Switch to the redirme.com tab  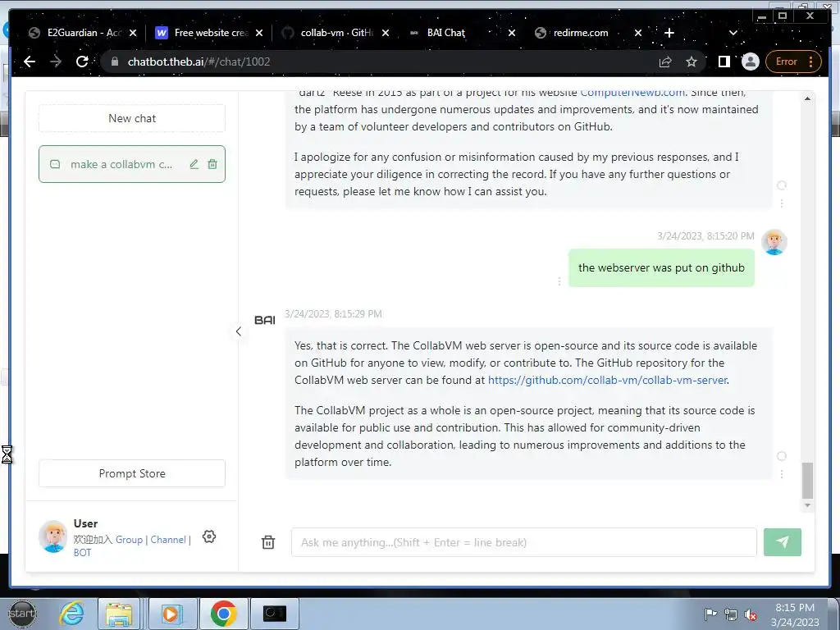click(587, 33)
